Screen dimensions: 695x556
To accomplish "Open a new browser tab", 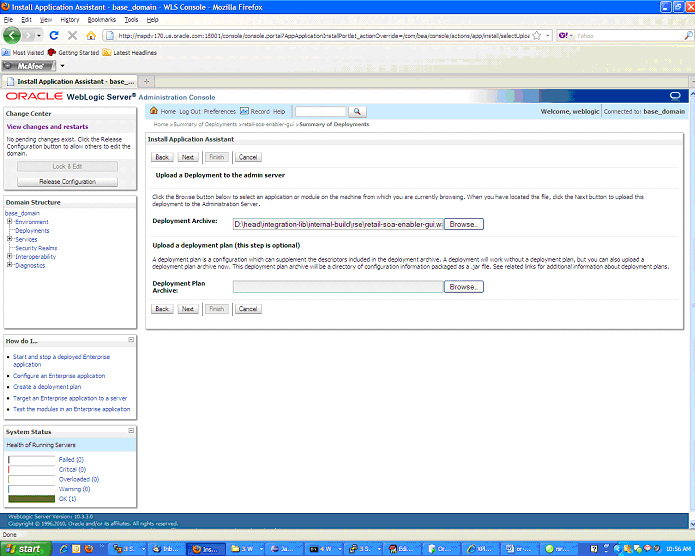I will pyautogui.click(x=146, y=82).
